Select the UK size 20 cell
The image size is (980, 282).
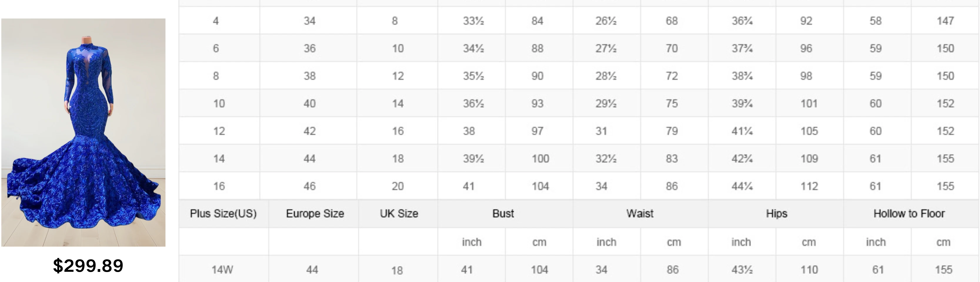[x=397, y=186]
